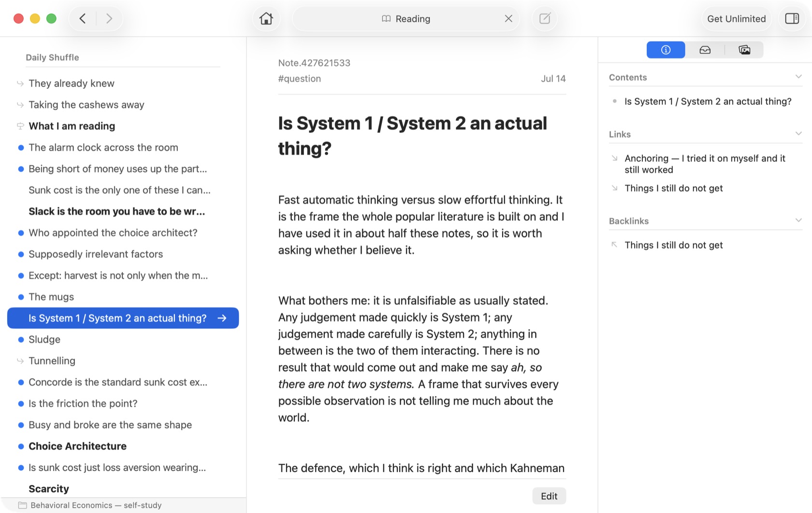Collapse the Links section chevron
Image resolution: width=812 pixels, height=513 pixels.
tap(798, 134)
